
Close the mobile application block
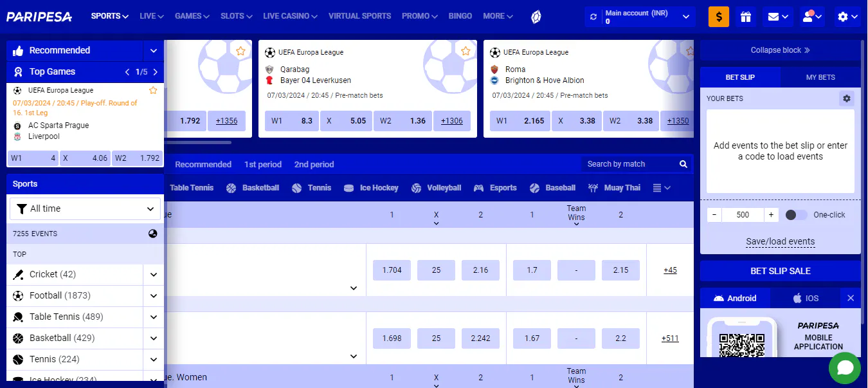tap(851, 298)
